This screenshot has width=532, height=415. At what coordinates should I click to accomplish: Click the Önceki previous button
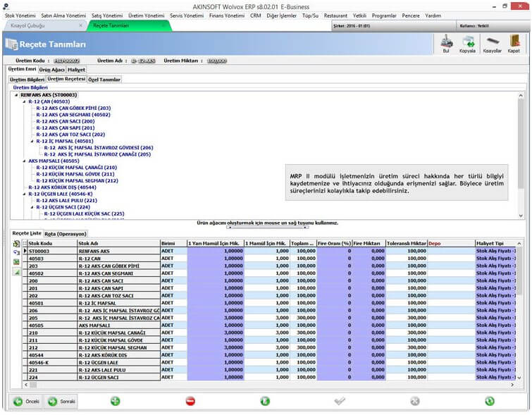pos(26,402)
